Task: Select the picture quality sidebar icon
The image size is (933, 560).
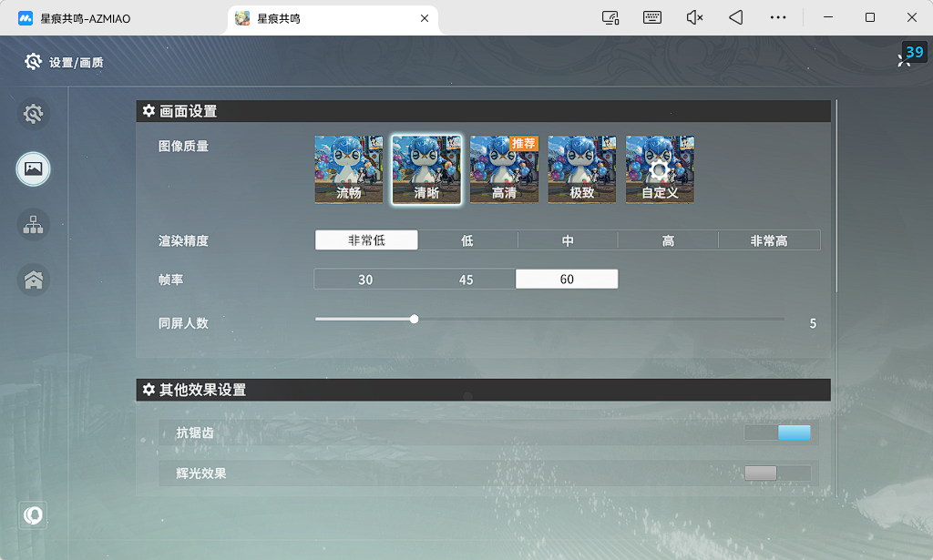Action: pyautogui.click(x=34, y=168)
